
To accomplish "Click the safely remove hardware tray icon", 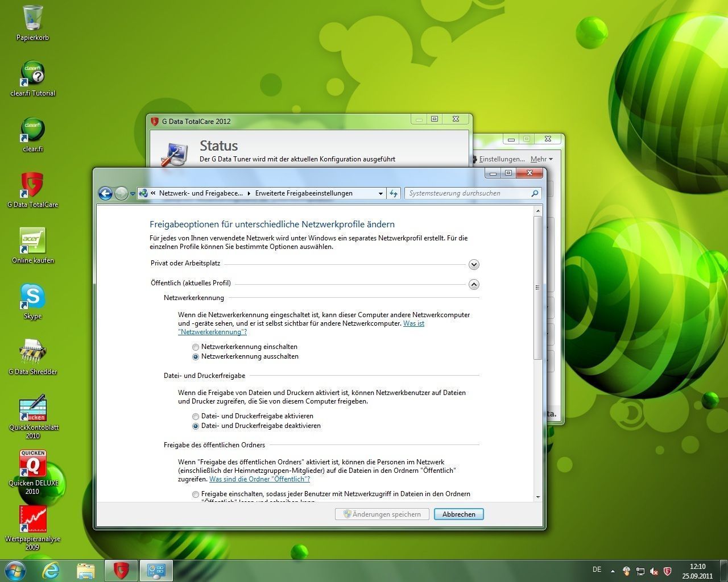I will point(626,571).
